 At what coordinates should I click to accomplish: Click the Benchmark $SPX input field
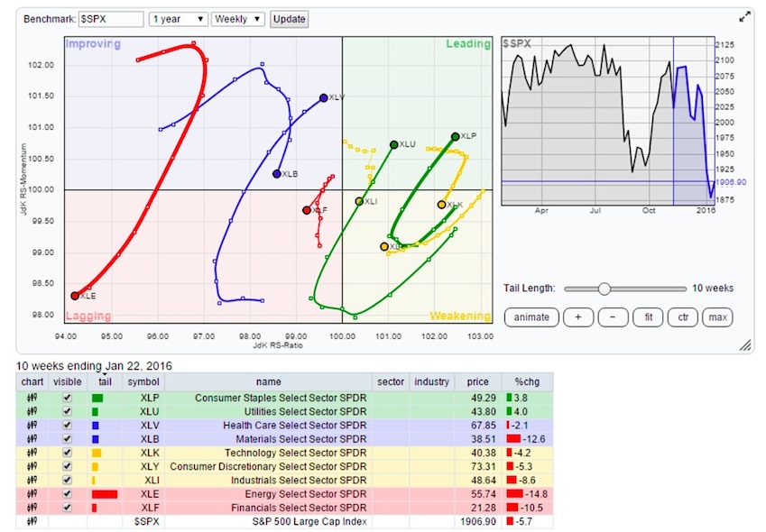click(x=111, y=19)
